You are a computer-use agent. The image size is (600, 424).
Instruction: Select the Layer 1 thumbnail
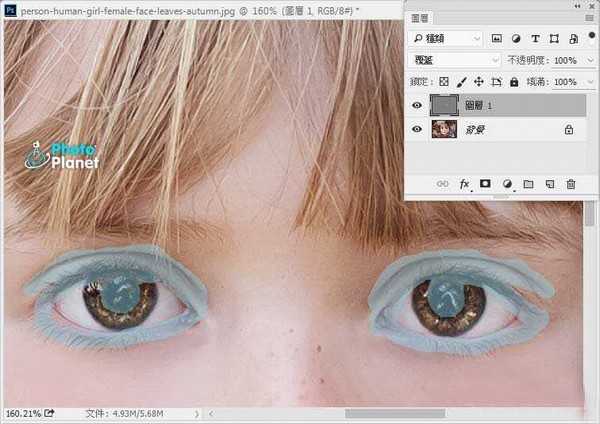pyautogui.click(x=444, y=105)
